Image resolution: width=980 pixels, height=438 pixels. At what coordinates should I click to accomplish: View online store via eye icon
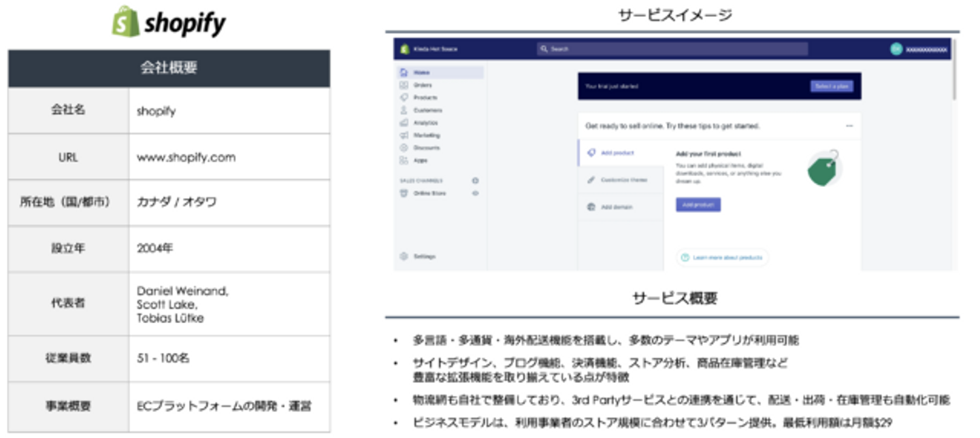[475, 193]
